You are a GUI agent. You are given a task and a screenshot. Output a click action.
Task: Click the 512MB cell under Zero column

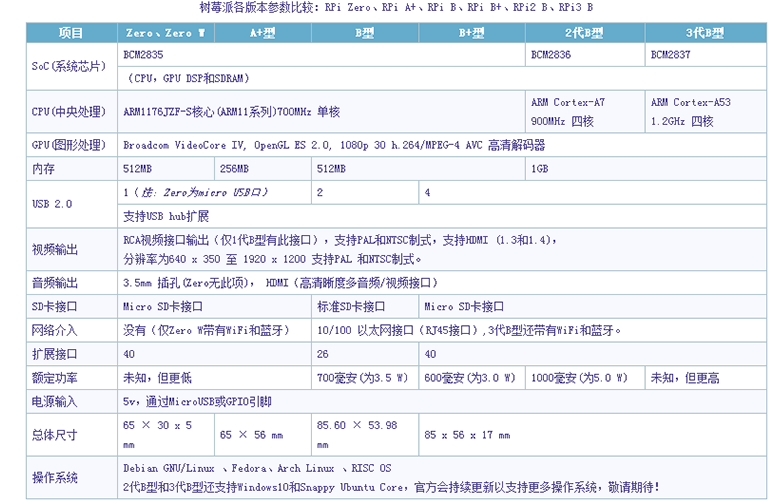pyautogui.click(x=166, y=169)
